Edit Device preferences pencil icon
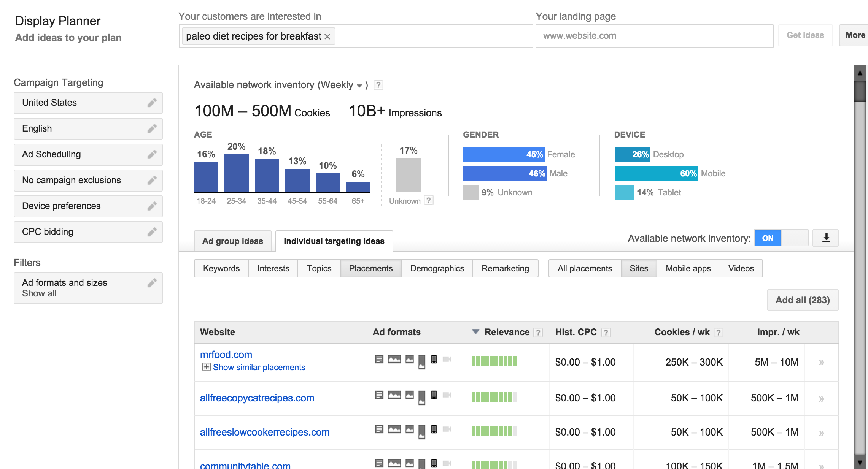 pyautogui.click(x=152, y=206)
